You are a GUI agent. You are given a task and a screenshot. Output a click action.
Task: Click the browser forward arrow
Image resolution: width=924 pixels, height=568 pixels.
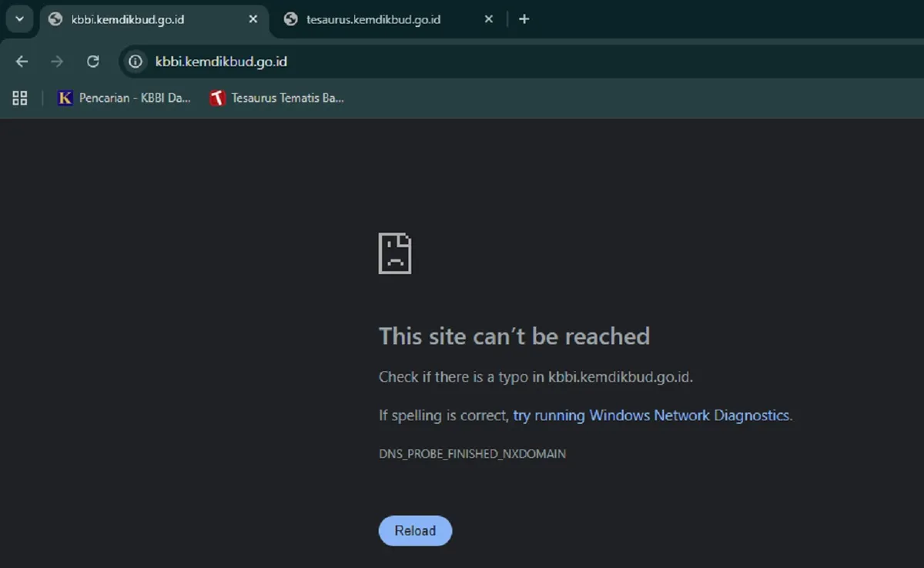57,61
